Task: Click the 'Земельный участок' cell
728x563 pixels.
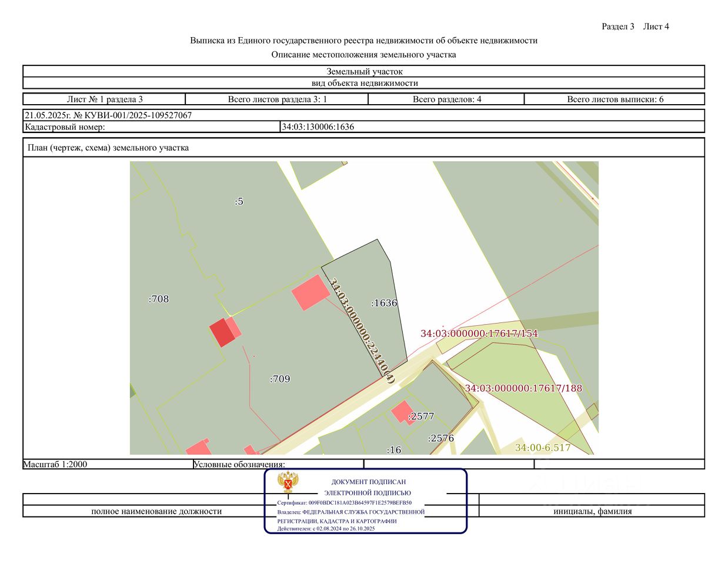Action: [364, 72]
